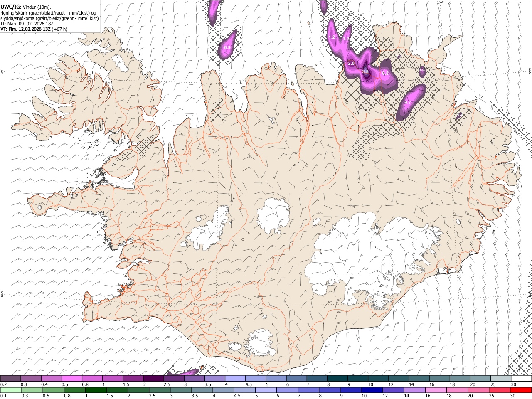The image size is (532, 399).
Task: Click the 1.0 precipitation value on the map
Action: pos(345,39)
